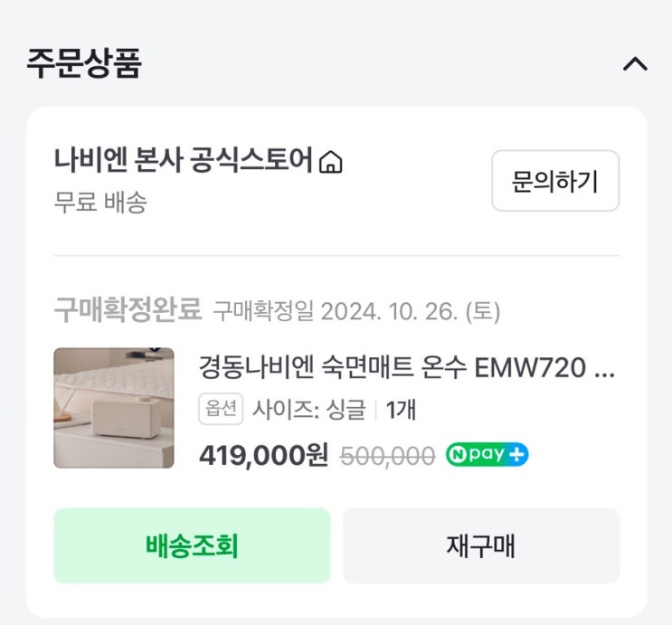The width and height of the screenshot is (672, 625).
Task: Click the green N logo in Npay badge
Action: pyautogui.click(x=460, y=455)
